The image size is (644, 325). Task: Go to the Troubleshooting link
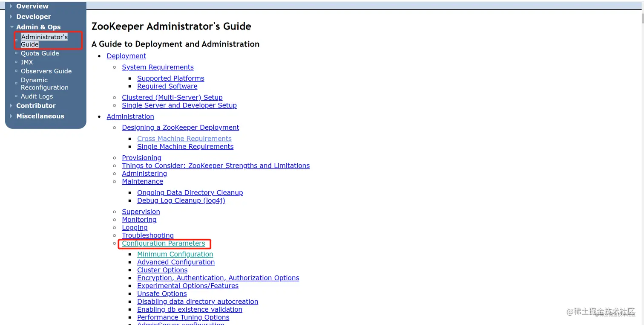[x=148, y=235]
